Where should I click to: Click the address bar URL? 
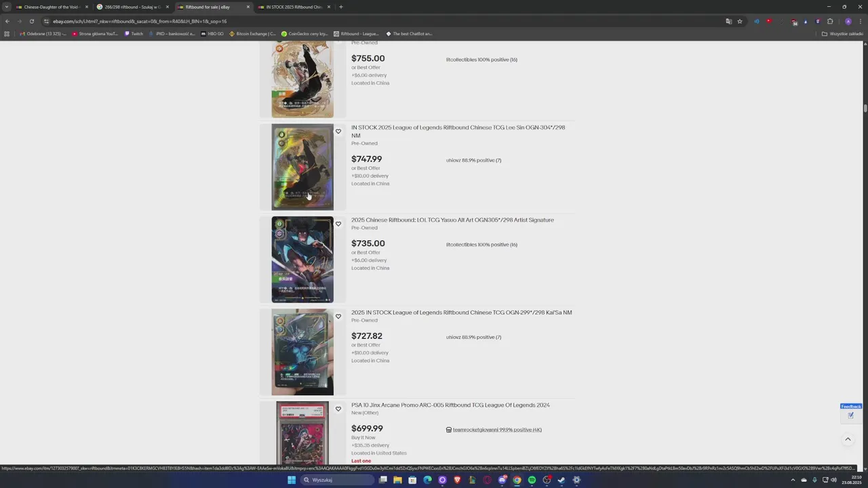pyautogui.click(x=140, y=21)
